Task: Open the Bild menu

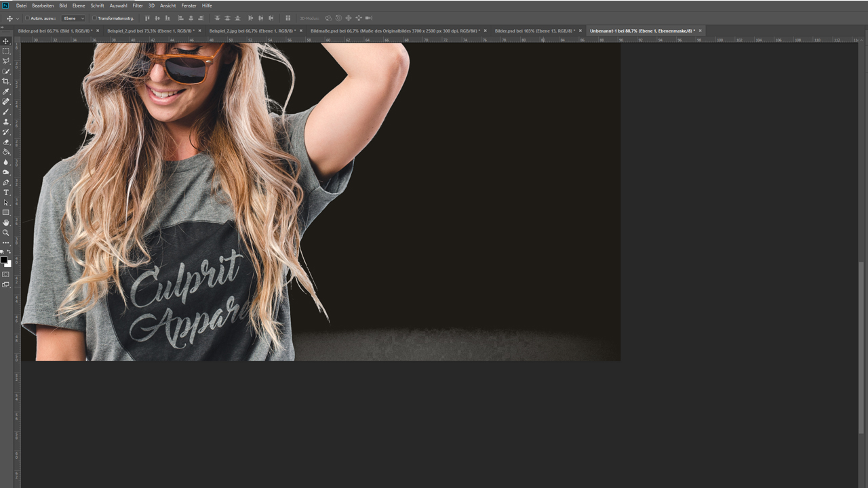Action: tap(63, 5)
